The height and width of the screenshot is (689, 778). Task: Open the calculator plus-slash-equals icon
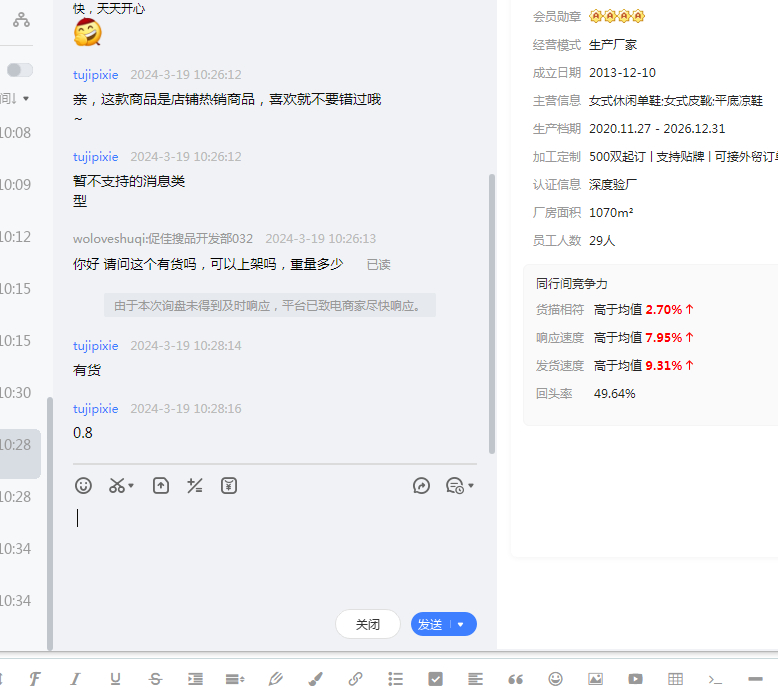tap(194, 486)
